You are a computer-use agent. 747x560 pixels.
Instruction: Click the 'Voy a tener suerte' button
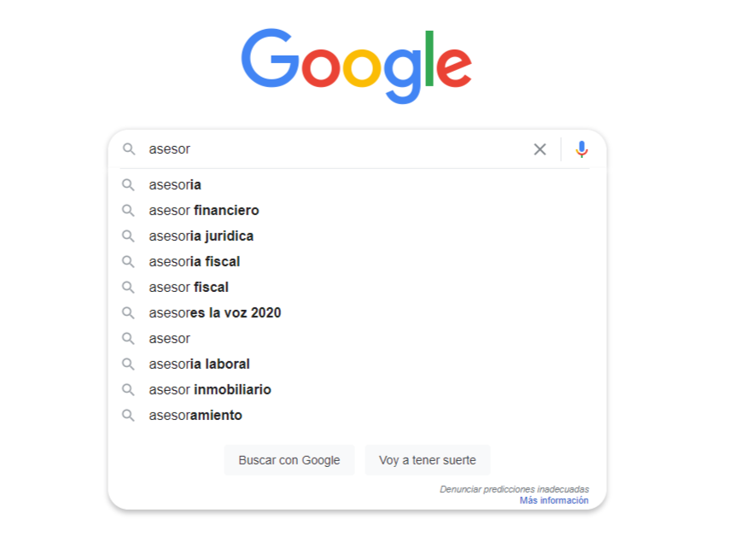coord(428,460)
